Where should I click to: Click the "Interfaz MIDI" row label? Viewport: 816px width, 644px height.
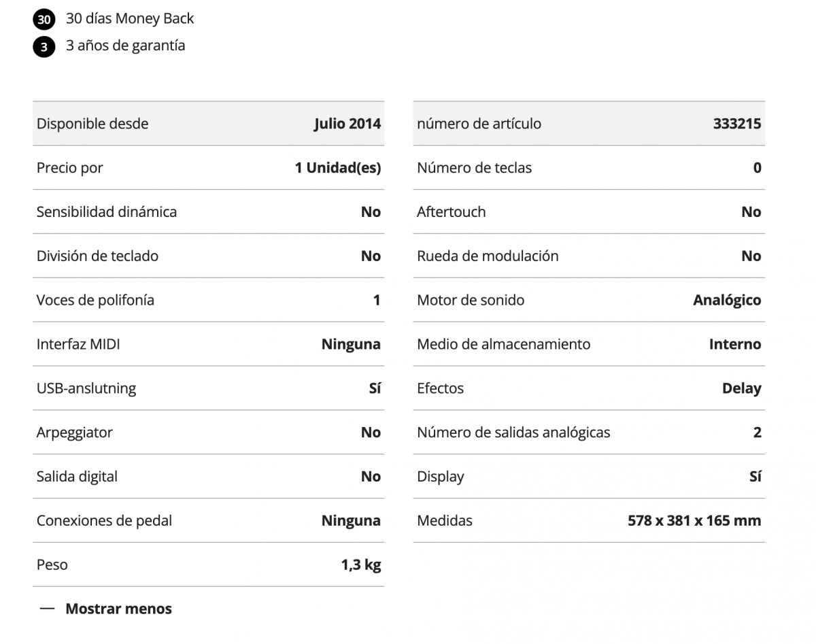78,344
